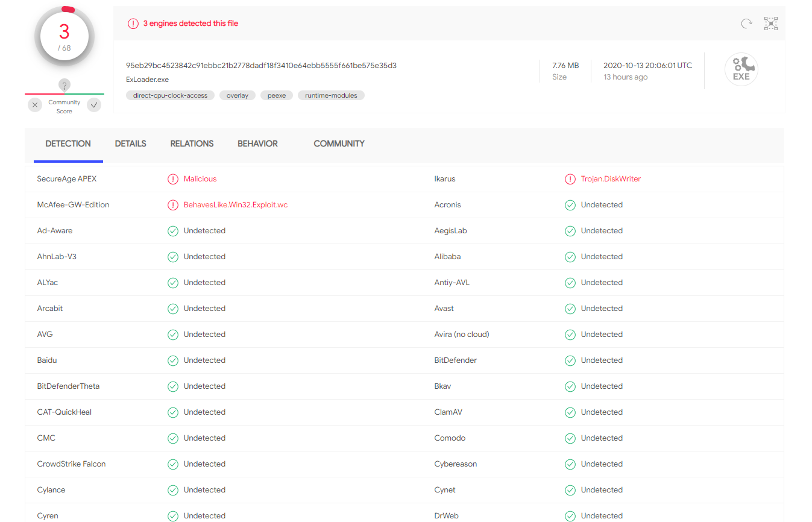Click the EXE file type icon
Screen dimensions: 812x522
pos(741,70)
